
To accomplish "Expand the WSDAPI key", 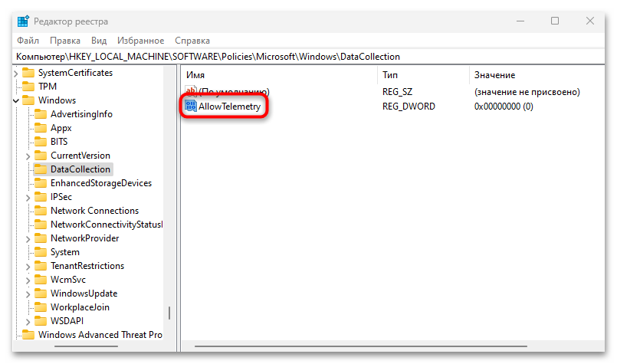I will coord(28,322).
